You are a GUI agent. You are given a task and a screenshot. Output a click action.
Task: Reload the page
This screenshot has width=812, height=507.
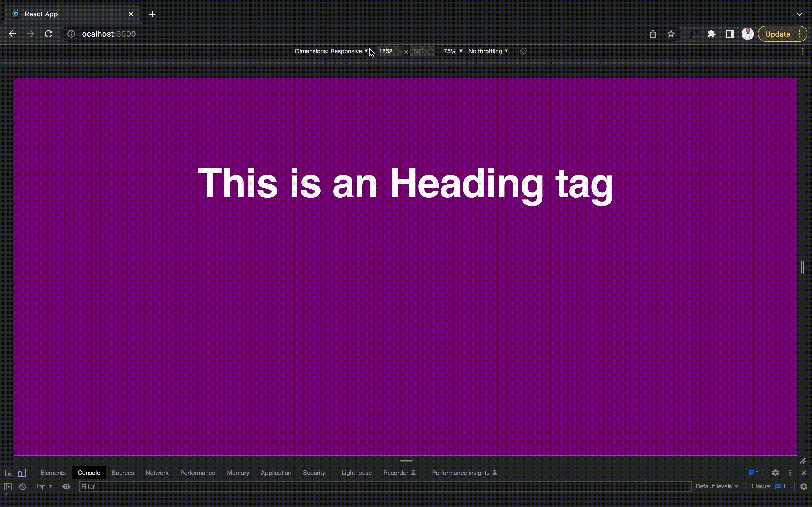pyautogui.click(x=49, y=34)
